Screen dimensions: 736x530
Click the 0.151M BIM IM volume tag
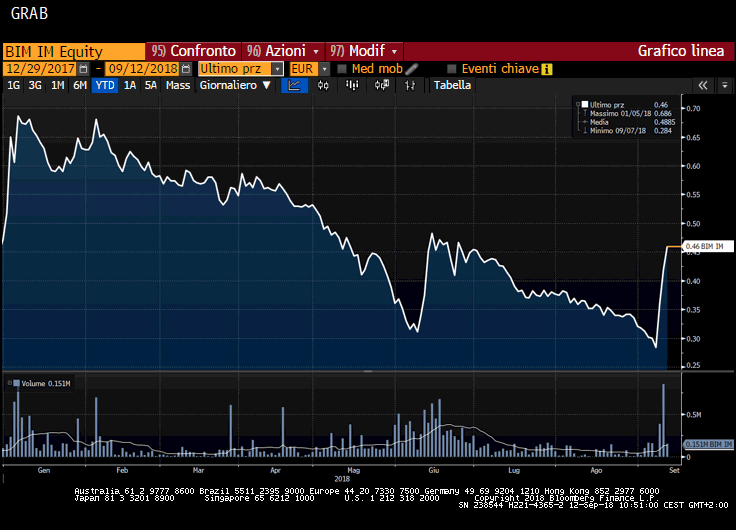click(x=708, y=444)
